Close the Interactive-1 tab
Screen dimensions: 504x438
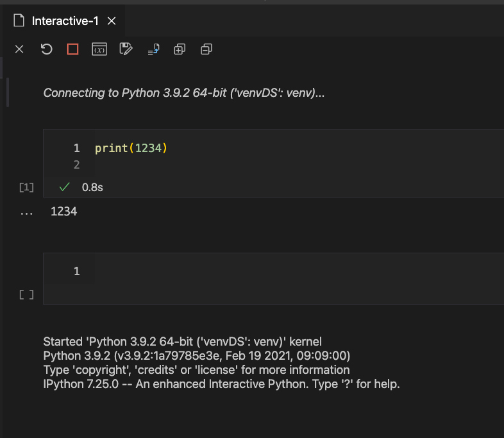point(112,21)
